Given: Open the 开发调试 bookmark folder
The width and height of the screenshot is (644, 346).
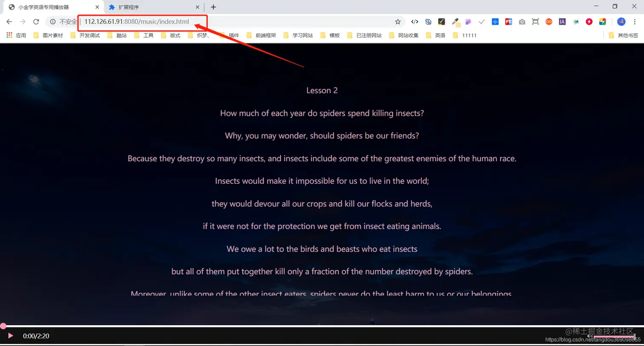Looking at the screenshot, I should [x=85, y=35].
